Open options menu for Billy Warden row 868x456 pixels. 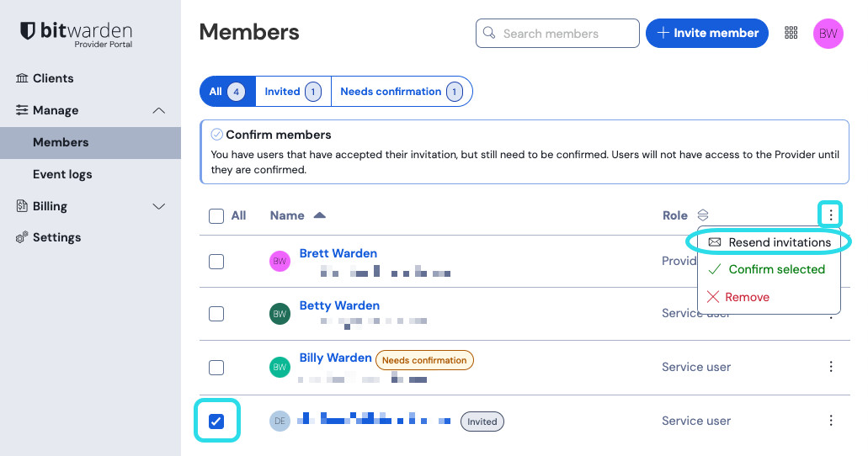coord(830,367)
